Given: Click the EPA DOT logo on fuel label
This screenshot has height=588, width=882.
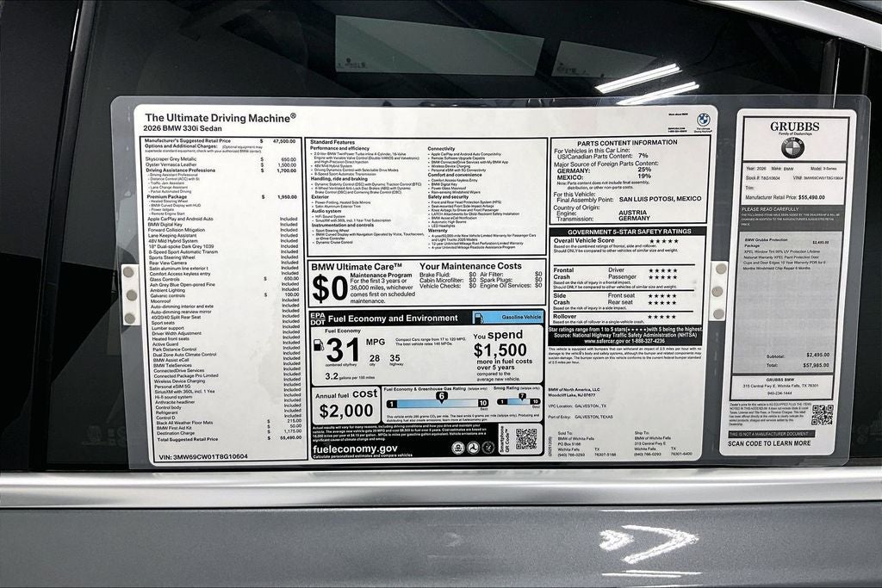Looking at the screenshot, I should [x=318, y=318].
